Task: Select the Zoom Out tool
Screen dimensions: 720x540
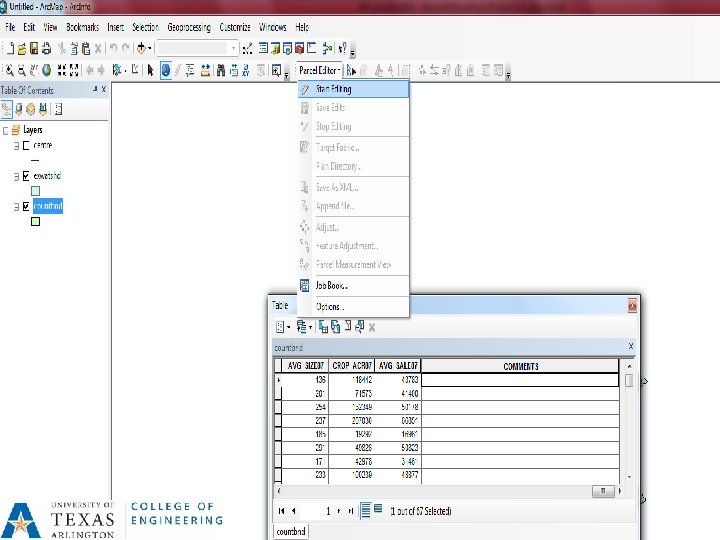Action: pyautogui.click(x=22, y=70)
